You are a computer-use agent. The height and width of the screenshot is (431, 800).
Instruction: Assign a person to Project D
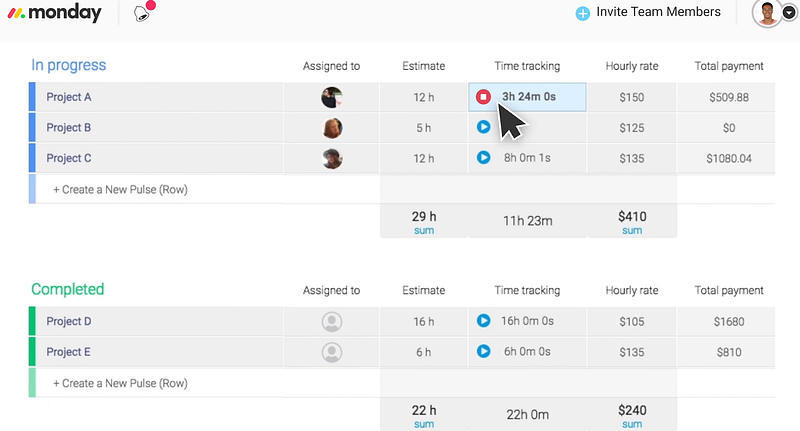pos(332,322)
